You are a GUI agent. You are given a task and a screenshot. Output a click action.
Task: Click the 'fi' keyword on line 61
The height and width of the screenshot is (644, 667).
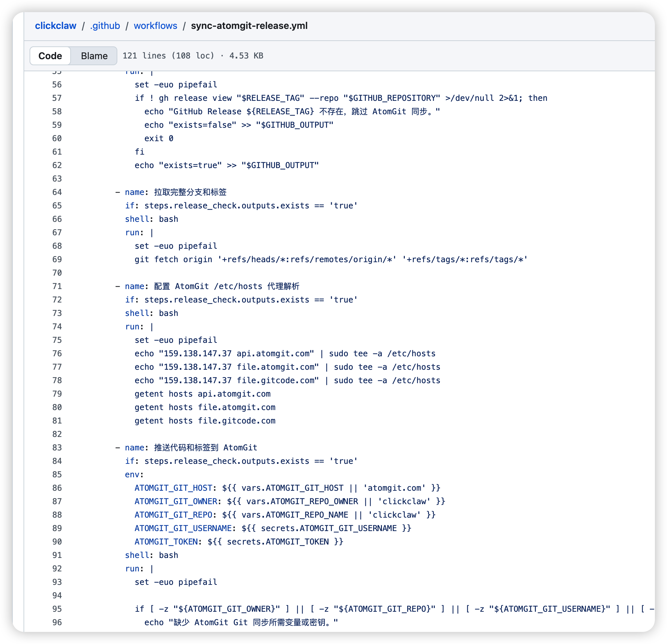coord(139,152)
